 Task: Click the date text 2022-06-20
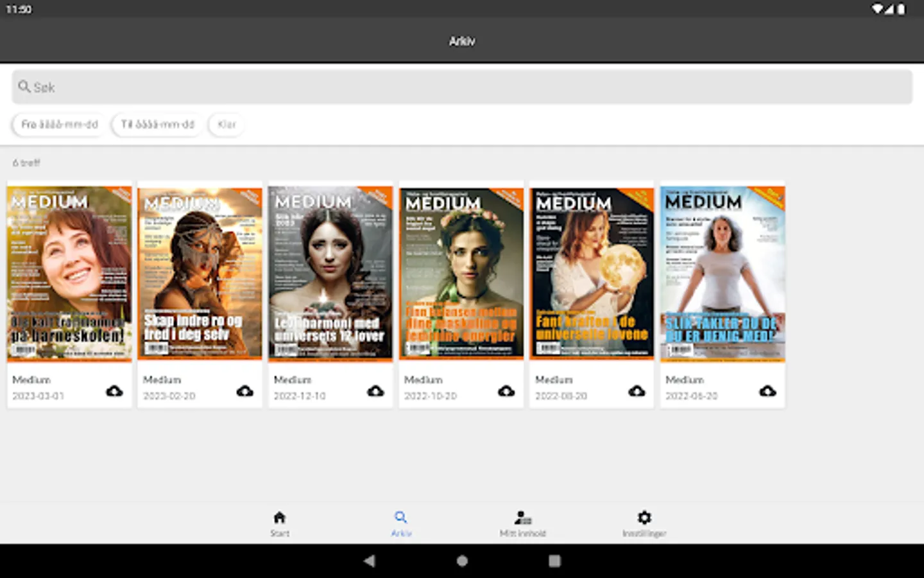692,396
